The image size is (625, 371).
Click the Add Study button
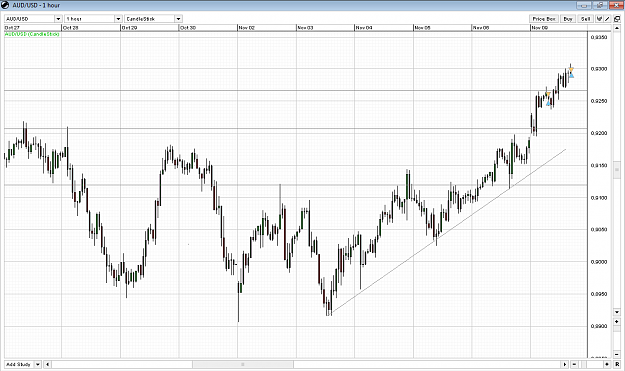coord(19,364)
